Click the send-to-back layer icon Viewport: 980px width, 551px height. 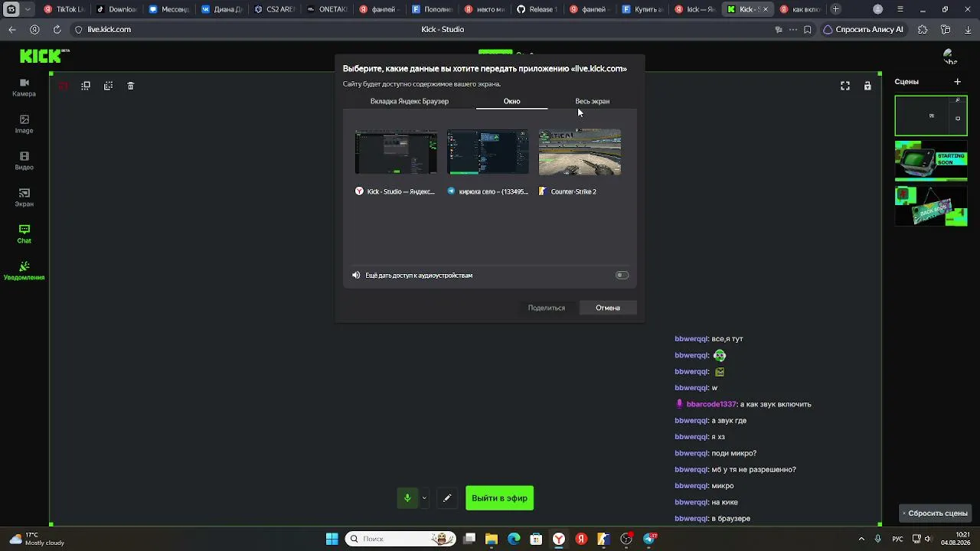pos(108,86)
